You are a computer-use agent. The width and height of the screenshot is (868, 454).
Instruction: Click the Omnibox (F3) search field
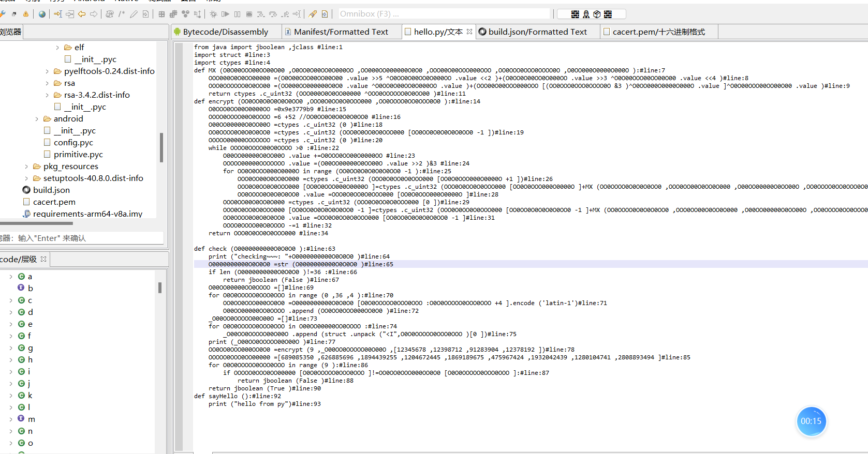tap(444, 14)
